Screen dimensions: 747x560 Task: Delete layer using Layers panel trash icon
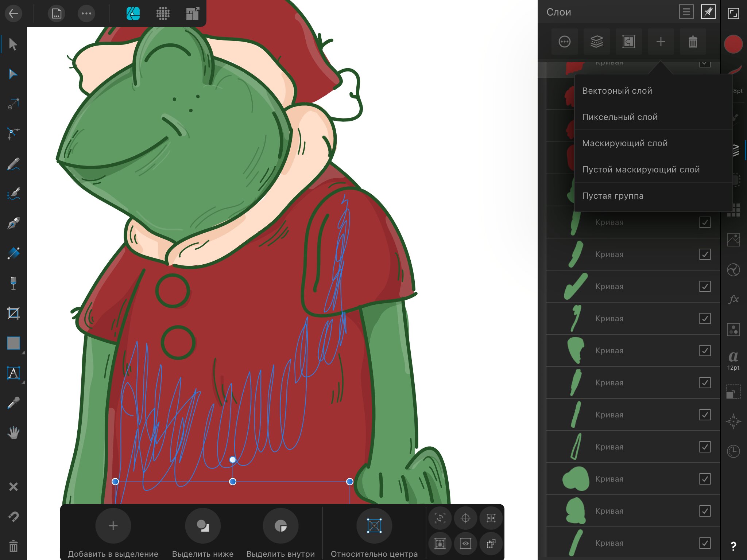(x=693, y=42)
